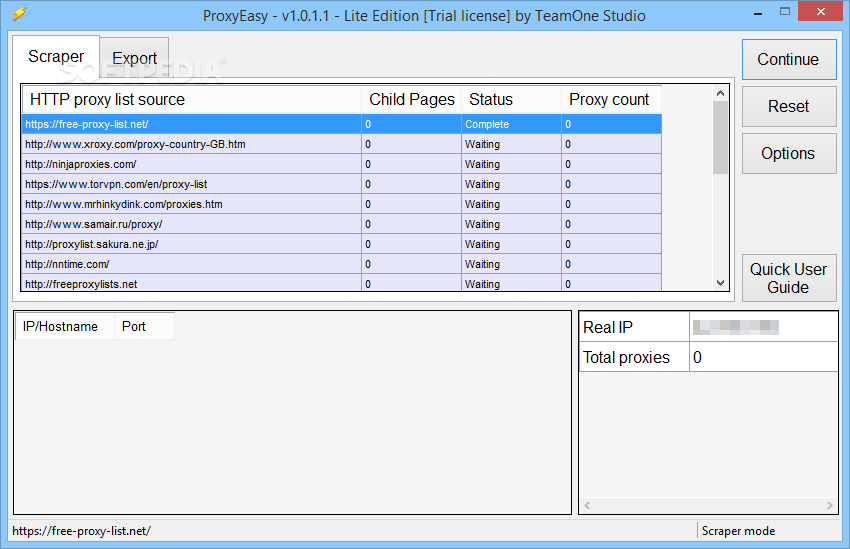This screenshot has height=549, width=850.
Task: Select the http://ninjaproxies.com/ source
Action: click(x=342, y=164)
